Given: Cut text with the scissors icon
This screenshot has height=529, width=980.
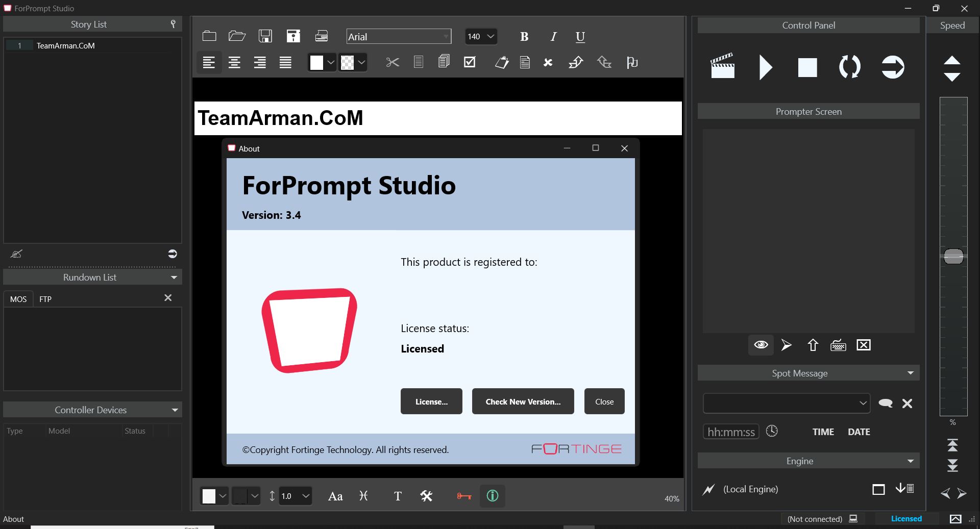Looking at the screenshot, I should pyautogui.click(x=393, y=63).
